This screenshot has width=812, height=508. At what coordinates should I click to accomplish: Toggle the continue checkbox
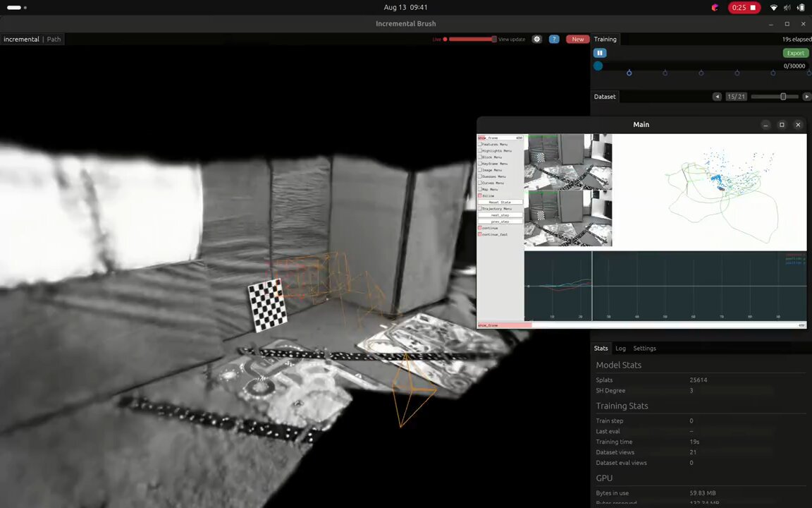click(x=480, y=228)
